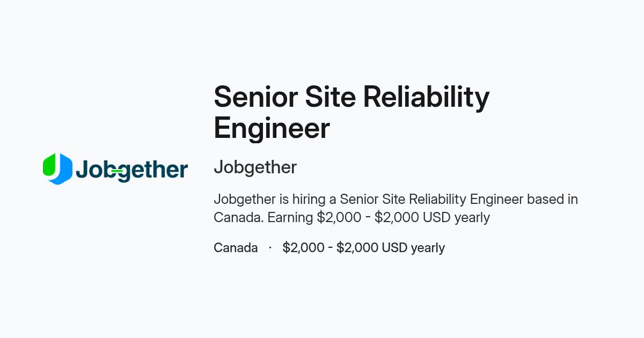Click the dot separator after Canada
Screen dimensions: 644x338
[270, 248]
